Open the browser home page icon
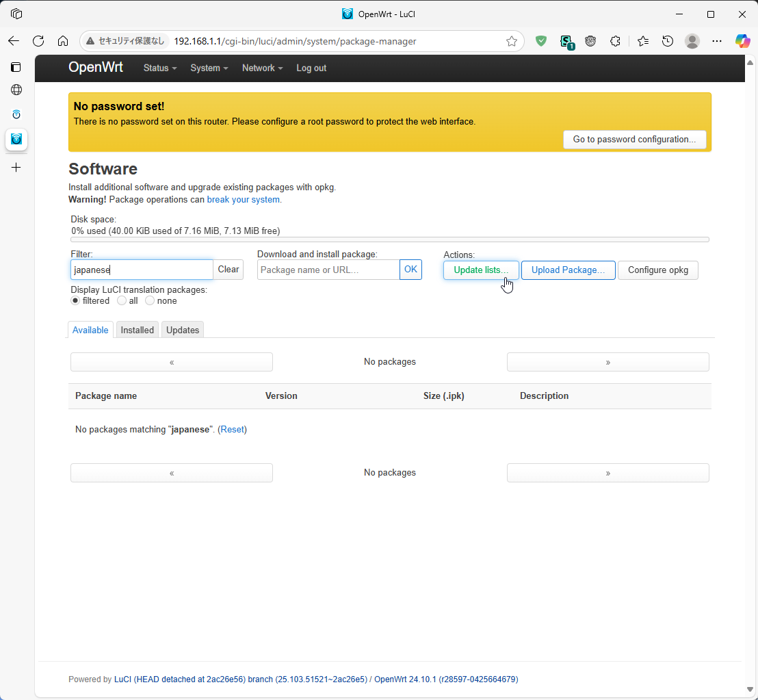Screen dimensions: 758x700 click(x=63, y=41)
